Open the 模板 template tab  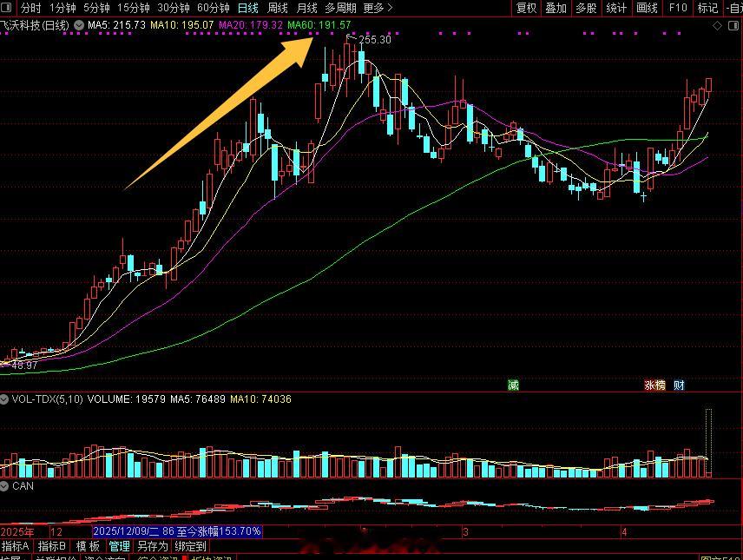point(89,546)
